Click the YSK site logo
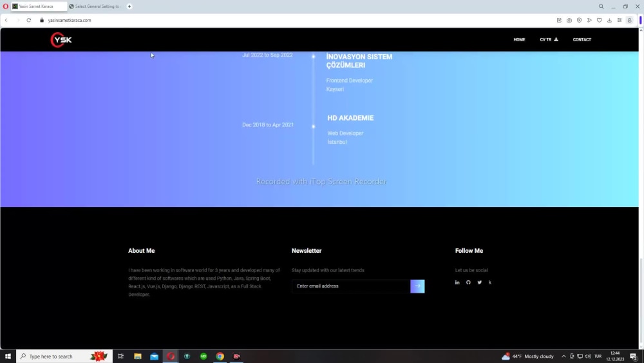The width and height of the screenshot is (644, 363). [x=61, y=40]
